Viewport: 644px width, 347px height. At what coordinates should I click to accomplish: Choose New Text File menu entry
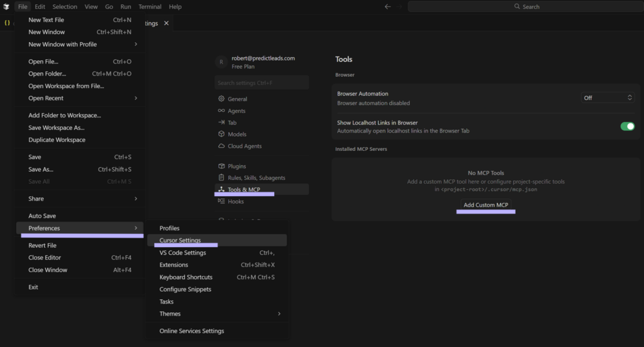[x=80, y=19]
